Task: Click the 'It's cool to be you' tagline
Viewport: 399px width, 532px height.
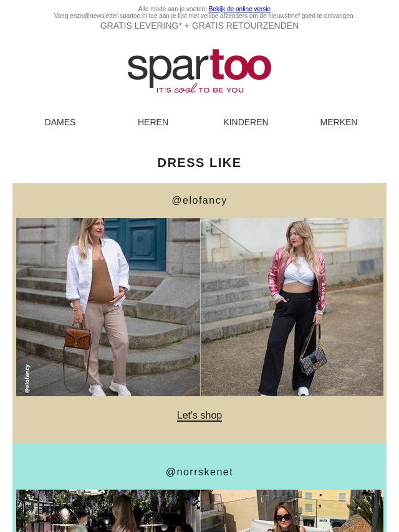Action: 200,90
